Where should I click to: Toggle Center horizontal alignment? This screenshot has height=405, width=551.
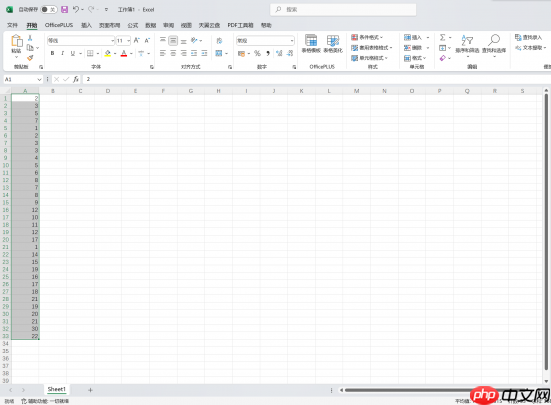tap(173, 53)
